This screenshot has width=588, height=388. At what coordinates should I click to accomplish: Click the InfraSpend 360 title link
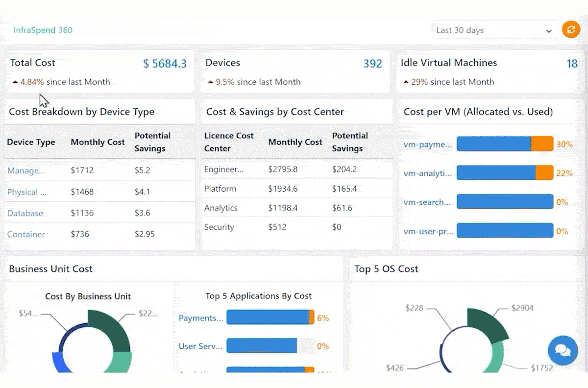click(43, 30)
